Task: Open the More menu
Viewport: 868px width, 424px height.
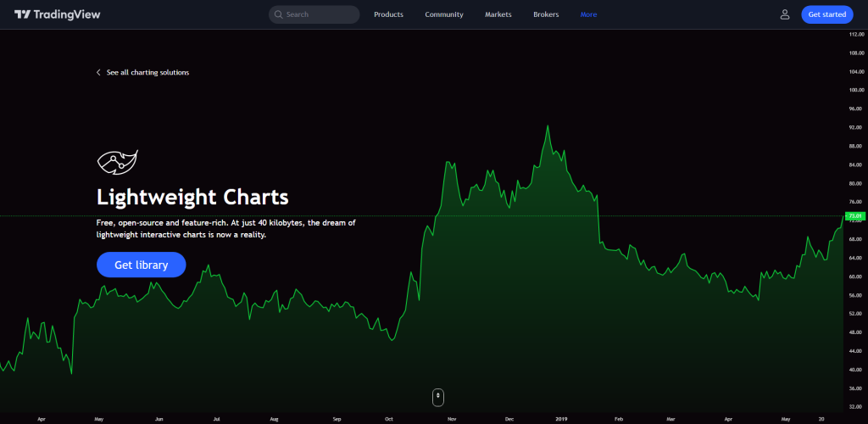Action: click(588, 14)
